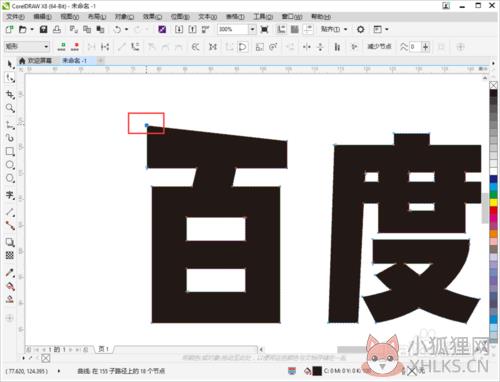Click the Print icon
This screenshot has height=382, width=500.
click(57, 29)
